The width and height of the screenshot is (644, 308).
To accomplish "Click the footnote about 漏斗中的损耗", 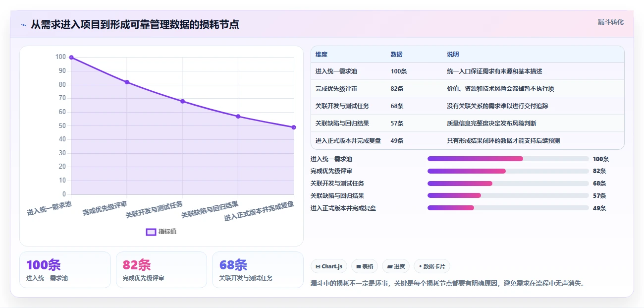I will (x=448, y=284).
